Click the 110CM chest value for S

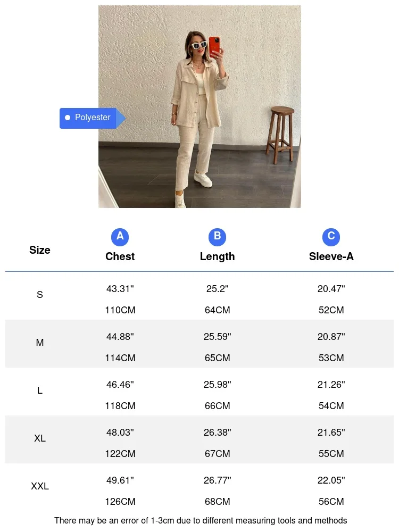(120, 310)
